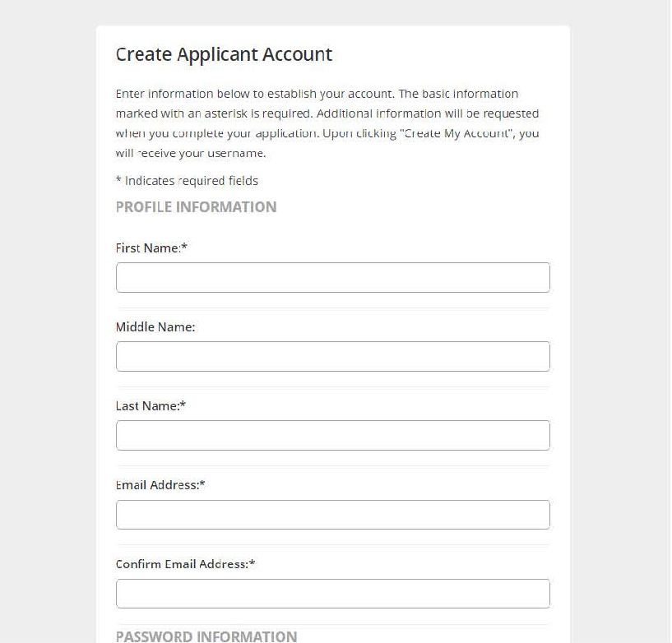Screen dimensions: 672x643
Task: Click the "Email Address:*" label
Action: [160, 485]
